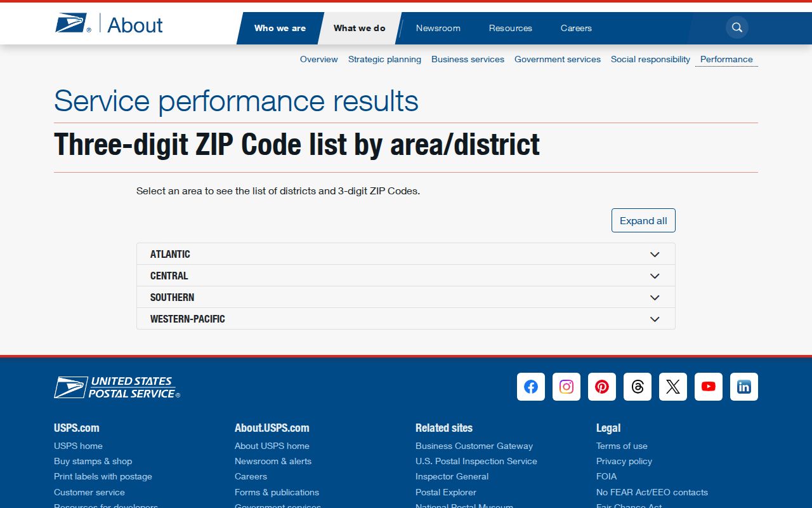The image size is (812, 508).
Task: Open the USPS Pinterest icon
Action: [x=602, y=387]
